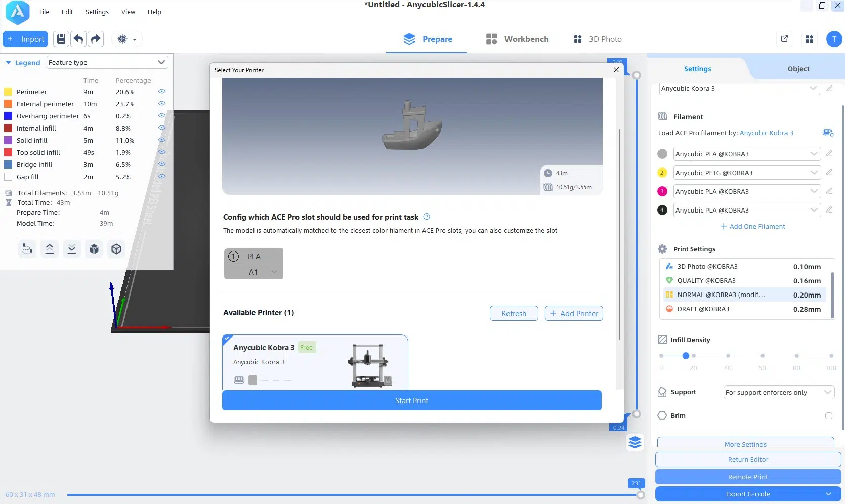Open filament 3 Anycubic PLA dropdown
845x504 pixels.
[747, 191]
